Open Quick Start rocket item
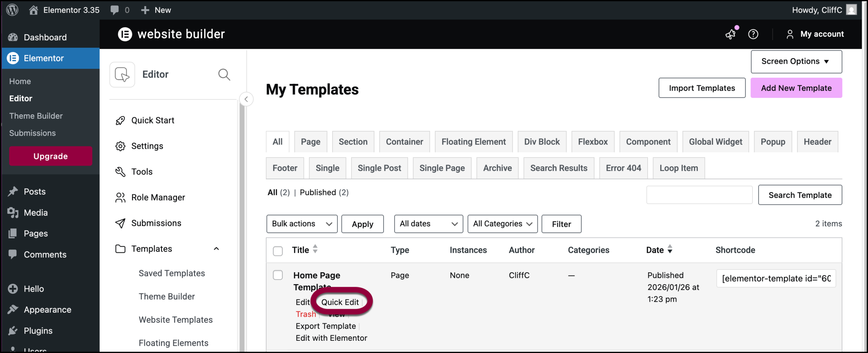The height and width of the screenshot is (353, 868). coord(153,120)
